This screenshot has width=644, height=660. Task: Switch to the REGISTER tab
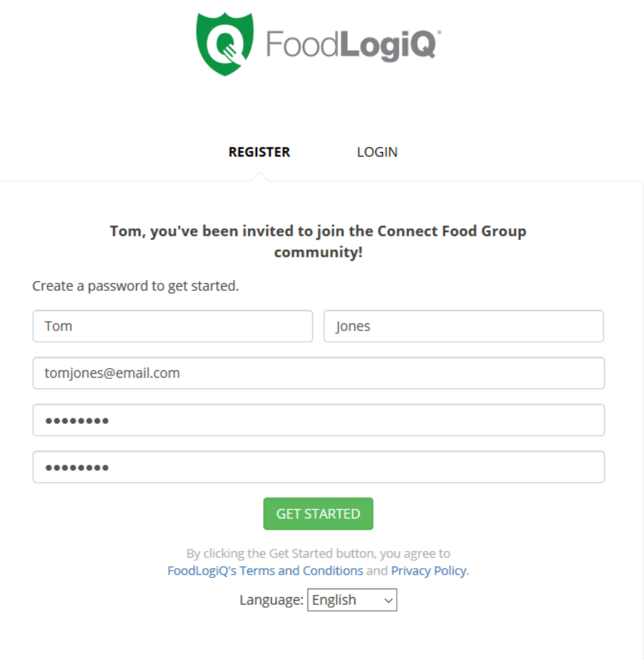coord(259,152)
